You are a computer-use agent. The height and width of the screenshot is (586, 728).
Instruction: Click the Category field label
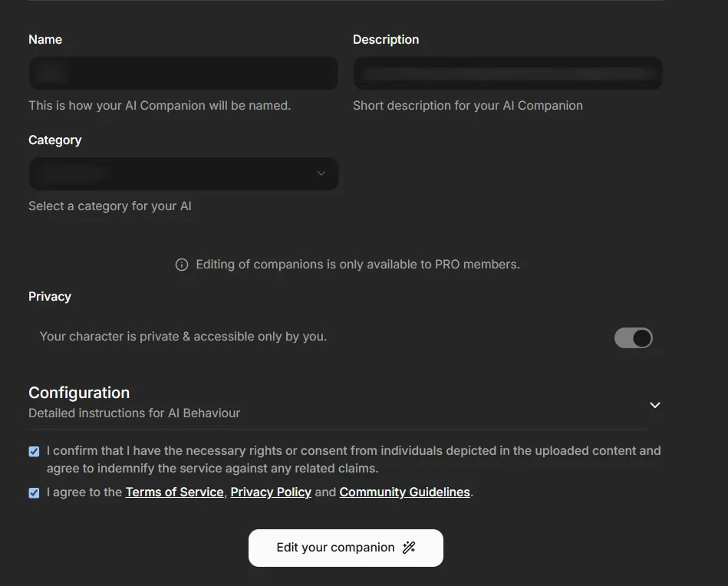tap(54, 140)
